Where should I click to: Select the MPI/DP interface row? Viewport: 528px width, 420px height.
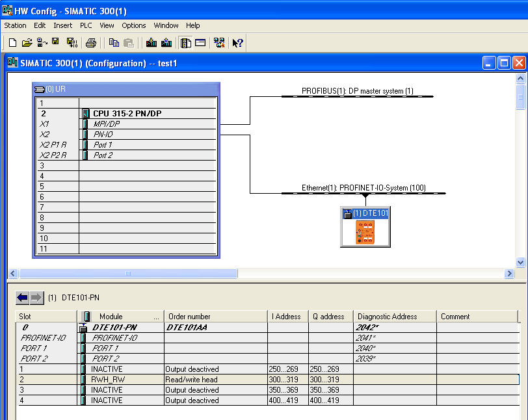[127, 124]
